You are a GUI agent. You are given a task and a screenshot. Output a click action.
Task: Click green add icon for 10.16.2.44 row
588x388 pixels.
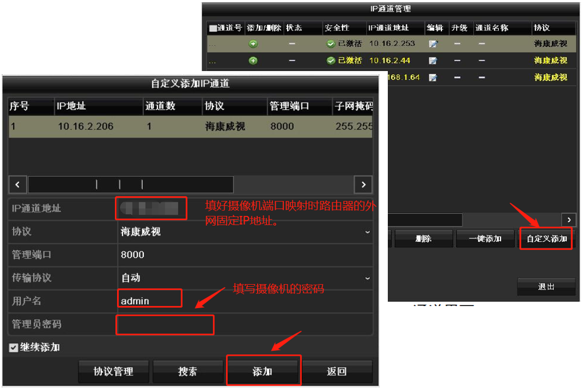click(x=253, y=61)
